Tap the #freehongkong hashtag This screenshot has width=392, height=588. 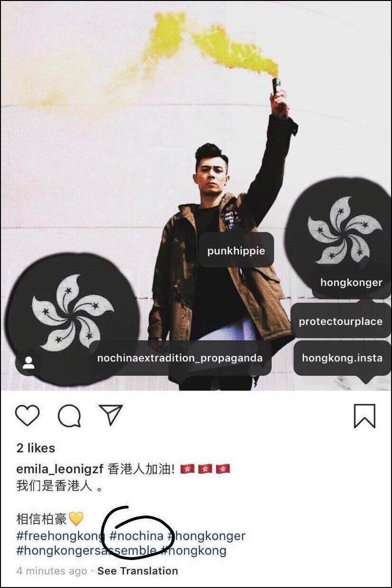coord(60,536)
